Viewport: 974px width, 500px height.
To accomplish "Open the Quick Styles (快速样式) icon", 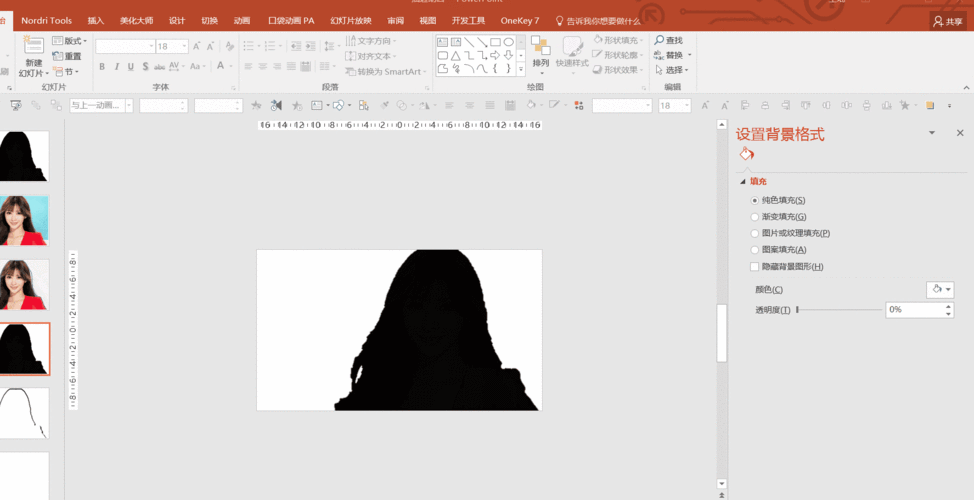I will click(x=572, y=48).
